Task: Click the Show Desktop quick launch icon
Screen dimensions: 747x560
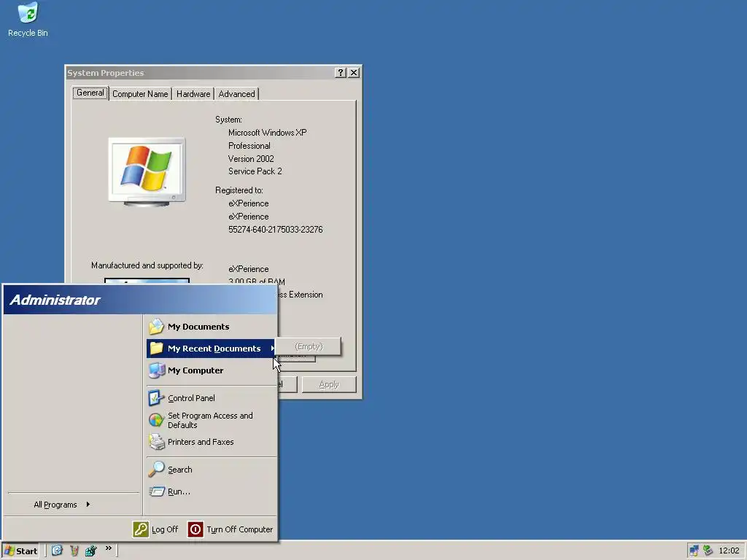Action: (57, 551)
